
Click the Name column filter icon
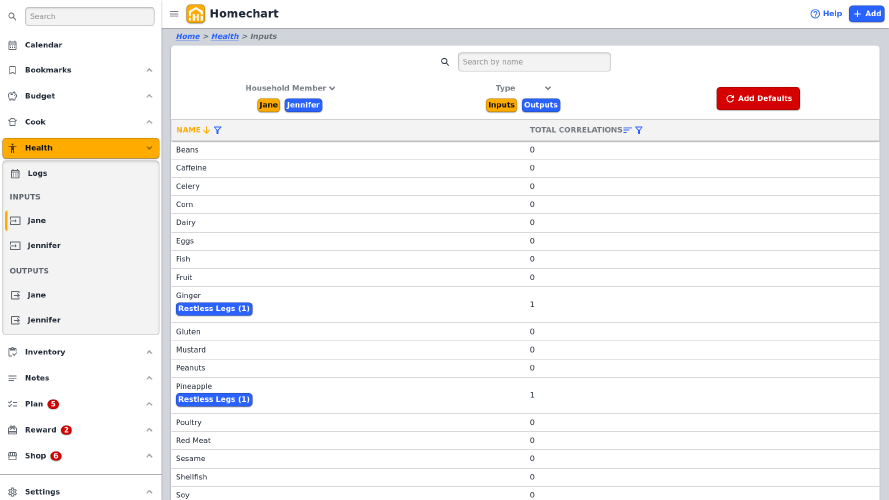click(218, 130)
